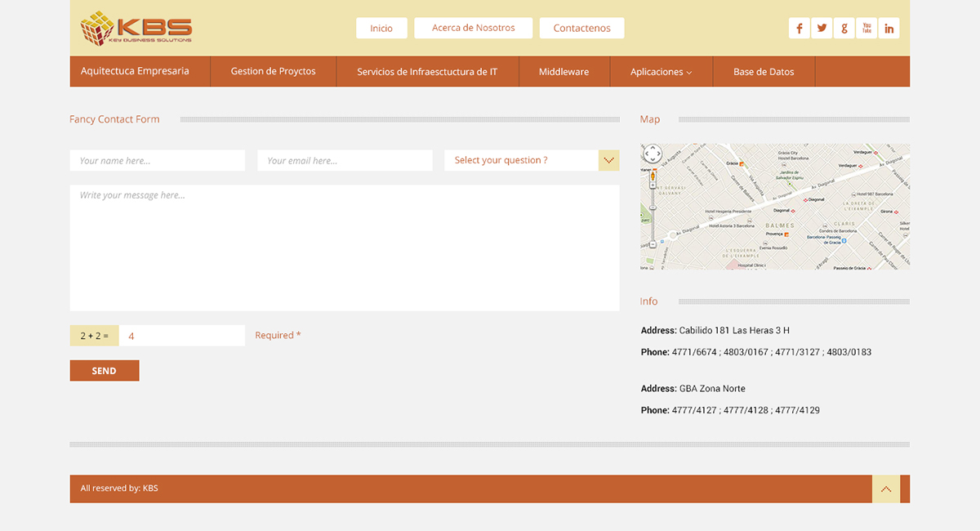Expand the Aplicaciones menu

[x=661, y=72]
